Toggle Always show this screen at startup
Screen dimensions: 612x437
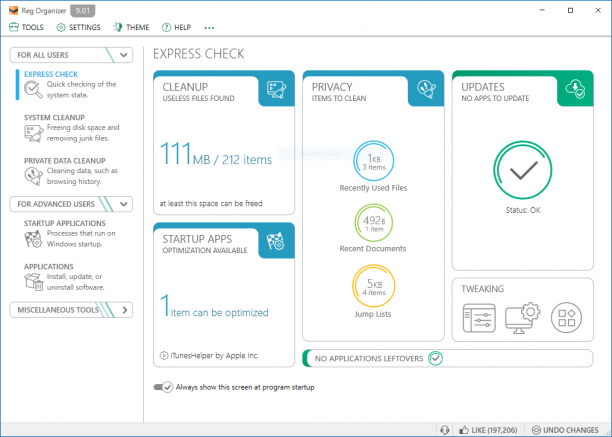tap(163, 387)
